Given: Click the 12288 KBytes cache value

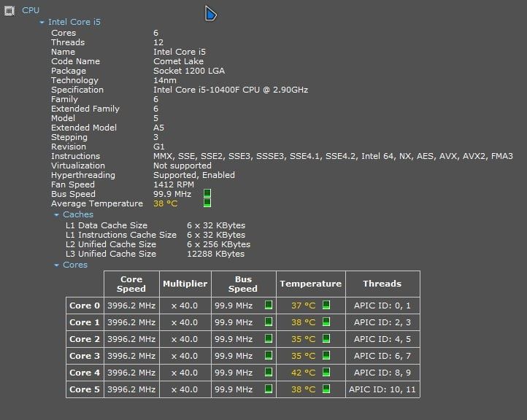Looking at the screenshot, I should (216, 254).
